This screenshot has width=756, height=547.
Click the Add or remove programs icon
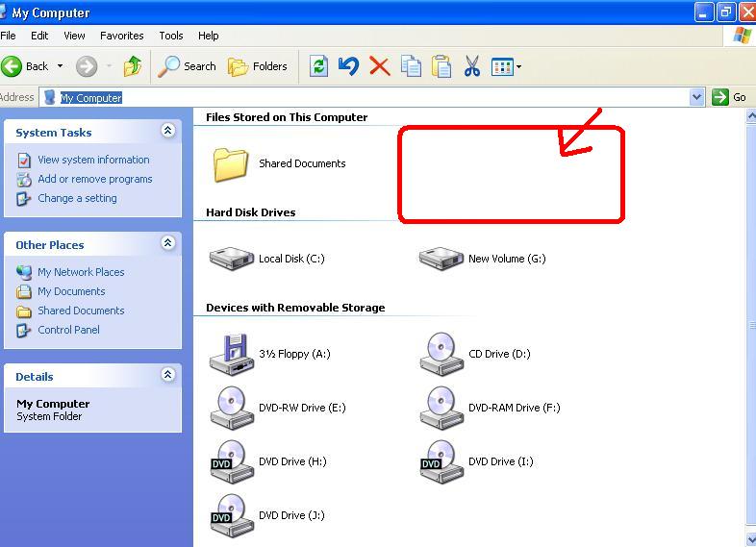tap(24, 179)
